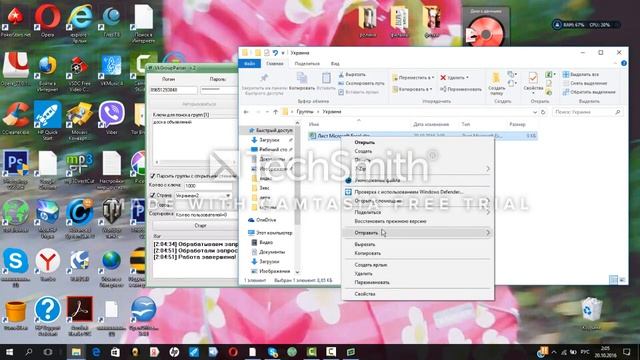Open the sorting dropdown in VkGroupParser
Image resolution: width=640 pixels, height=360 pixels.
point(205,214)
